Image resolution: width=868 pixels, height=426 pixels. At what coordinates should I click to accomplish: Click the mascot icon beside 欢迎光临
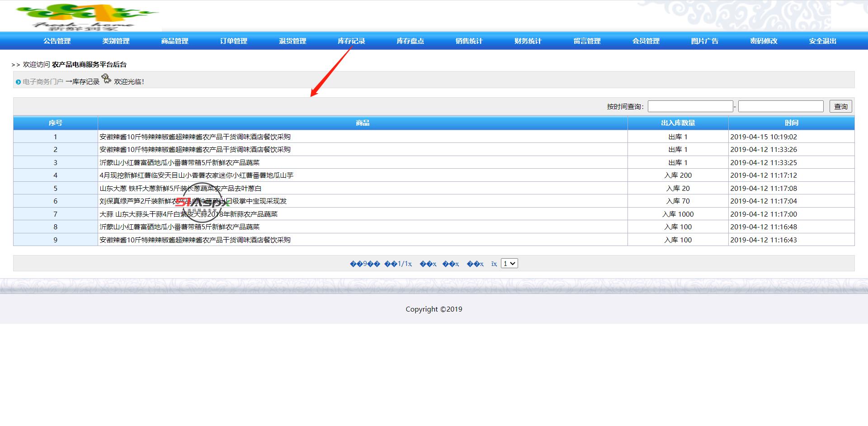pos(106,79)
